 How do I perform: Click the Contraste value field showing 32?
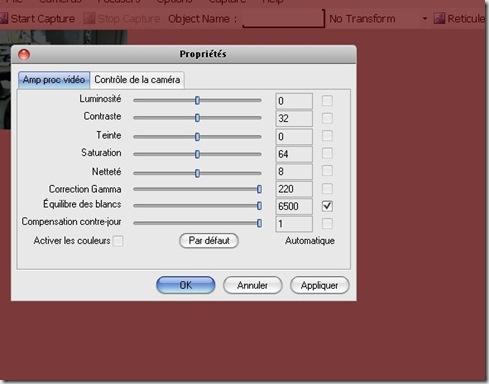tap(294, 118)
